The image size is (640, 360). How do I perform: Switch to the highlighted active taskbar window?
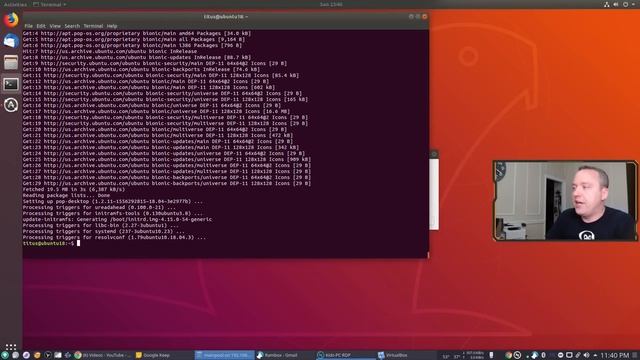click(224, 355)
